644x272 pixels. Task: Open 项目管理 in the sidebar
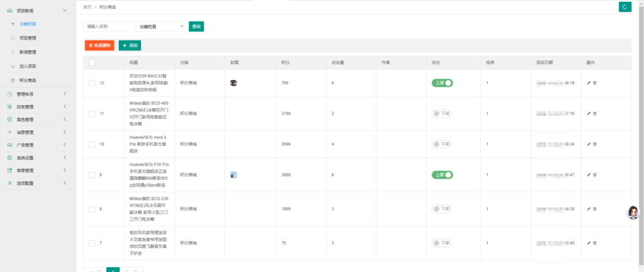pyautogui.click(x=28, y=38)
